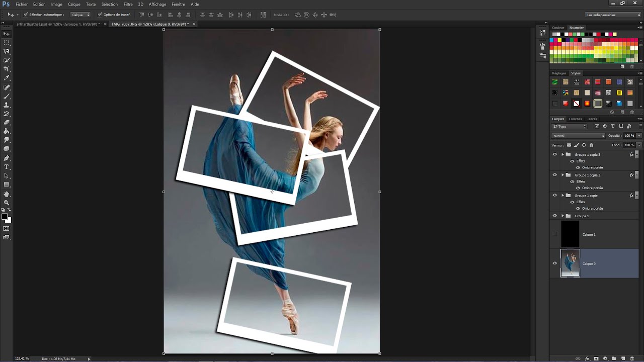Hide the Groupe 1 copie 2 layer
The image size is (644, 362).
[x=555, y=175]
